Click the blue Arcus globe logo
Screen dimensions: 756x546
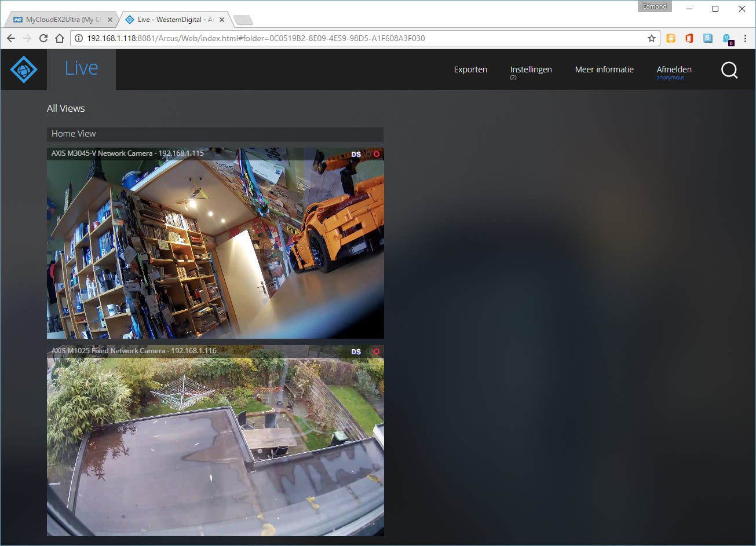point(24,69)
